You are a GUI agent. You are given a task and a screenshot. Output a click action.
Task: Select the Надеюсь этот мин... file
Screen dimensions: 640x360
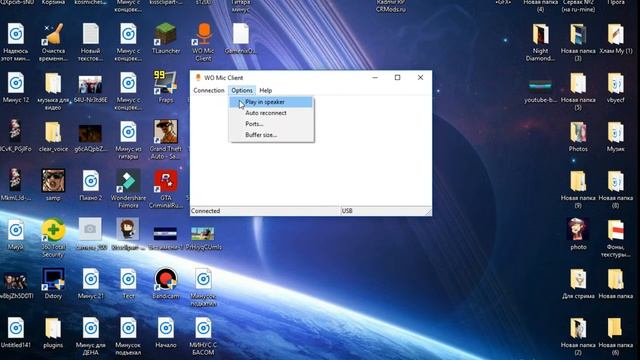click(16, 42)
